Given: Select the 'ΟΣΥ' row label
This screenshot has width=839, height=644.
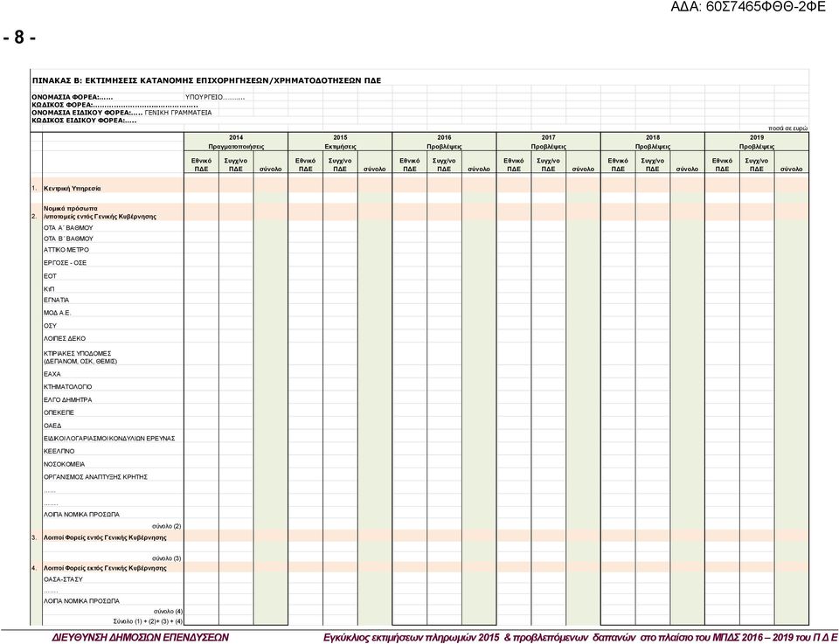Looking at the screenshot, I should point(51,326).
